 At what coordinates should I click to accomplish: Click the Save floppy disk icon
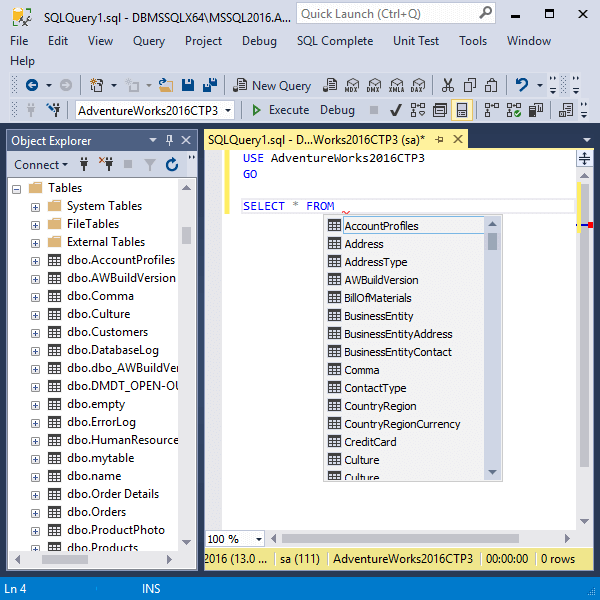188,85
